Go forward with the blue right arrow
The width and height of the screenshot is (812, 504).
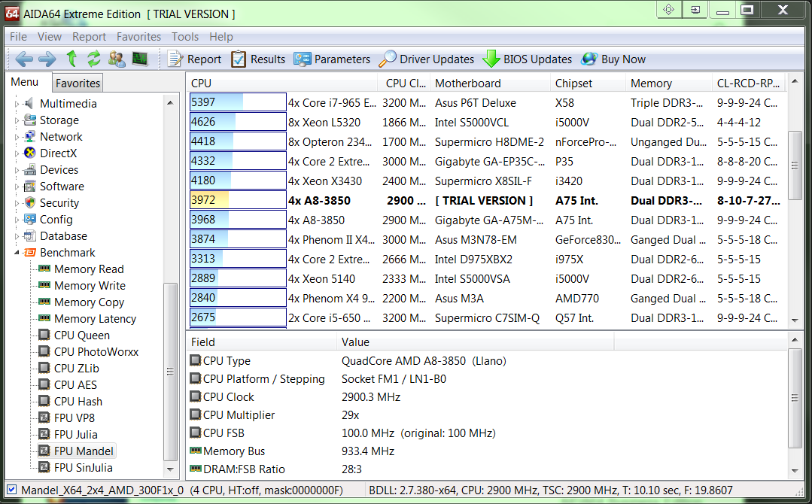tap(47, 59)
